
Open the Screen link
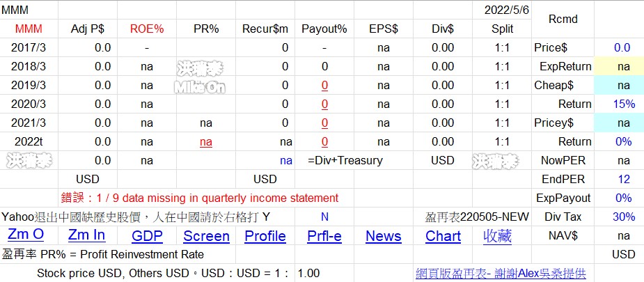pyautogui.click(x=206, y=236)
